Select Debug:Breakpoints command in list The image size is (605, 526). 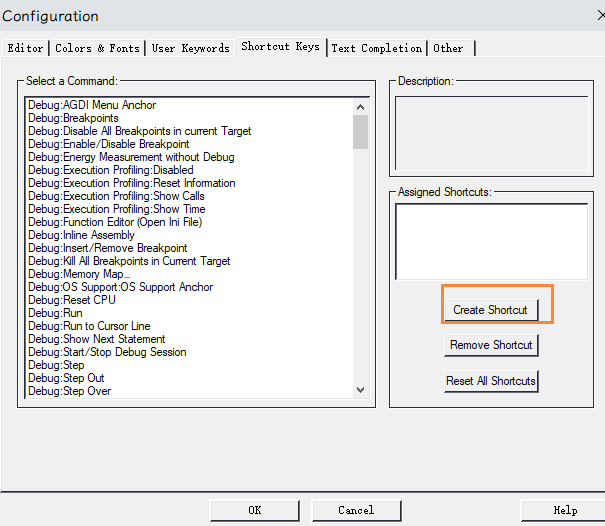[x=73, y=118]
